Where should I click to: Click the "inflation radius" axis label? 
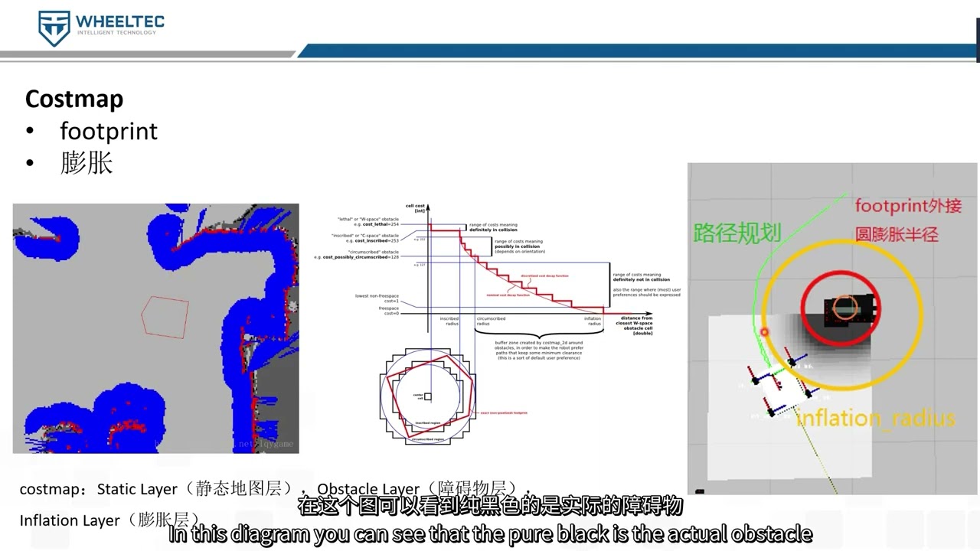pyautogui.click(x=593, y=321)
